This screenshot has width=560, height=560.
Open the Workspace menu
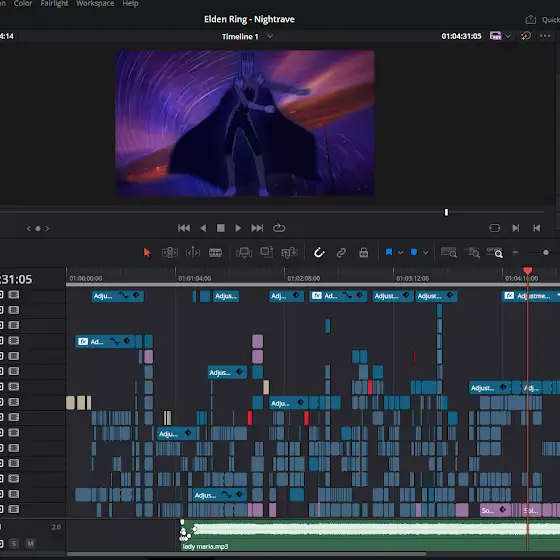(95, 4)
